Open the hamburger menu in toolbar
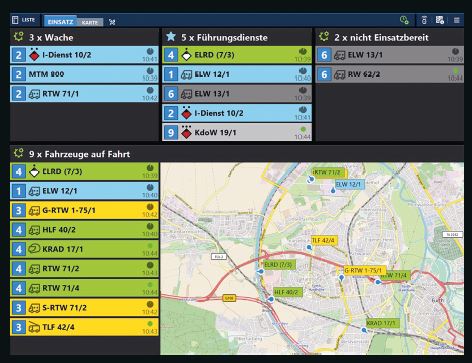The width and height of the screenshot is (472, 363). pos(457,20)
